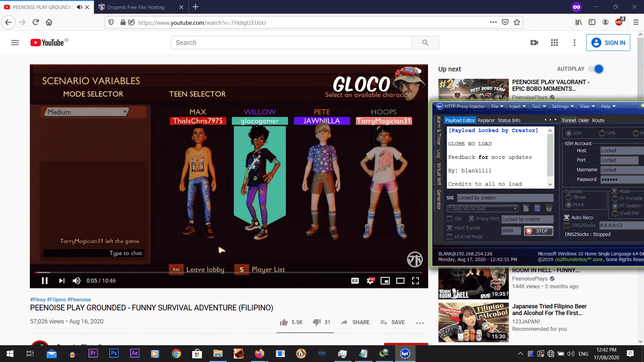Toggle SSL checkbox in HTTP Proxy Injector
644x362 pixels.
coord(450,219)
